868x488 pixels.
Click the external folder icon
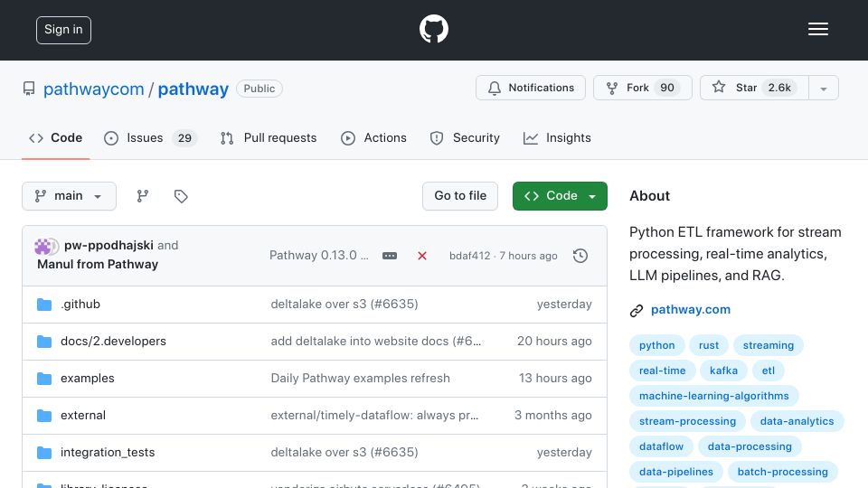pos(44,416)
